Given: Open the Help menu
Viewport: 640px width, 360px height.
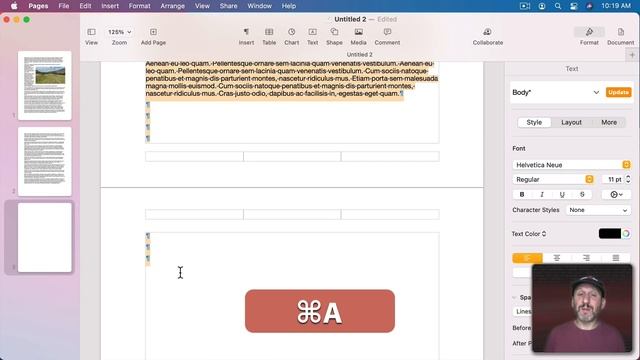Looking at the screenshot, I should [x=289, y=6].
